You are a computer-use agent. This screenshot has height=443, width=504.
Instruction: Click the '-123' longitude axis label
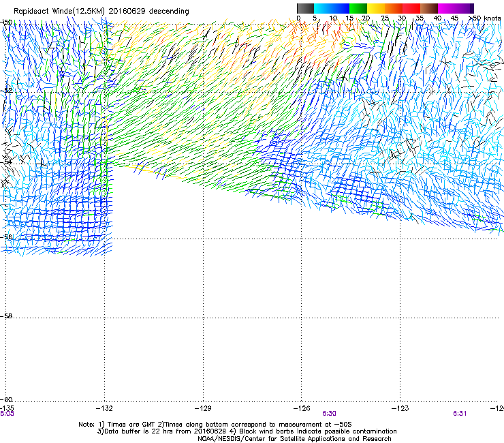[400, 408]
